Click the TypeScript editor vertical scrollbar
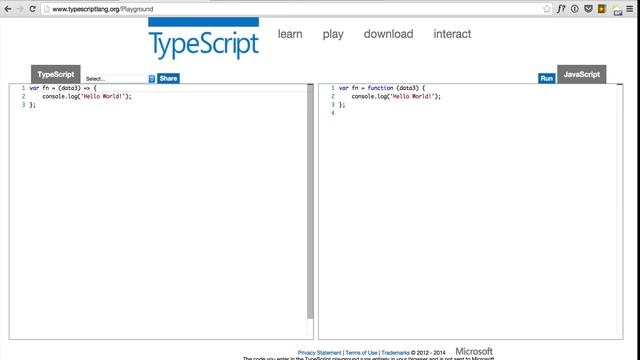 310,202
